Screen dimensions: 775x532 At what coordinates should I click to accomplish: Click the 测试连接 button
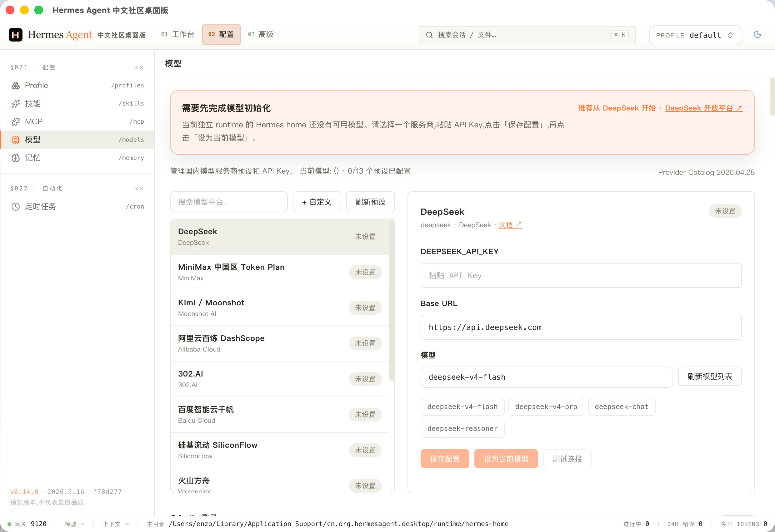pos(567,459)
